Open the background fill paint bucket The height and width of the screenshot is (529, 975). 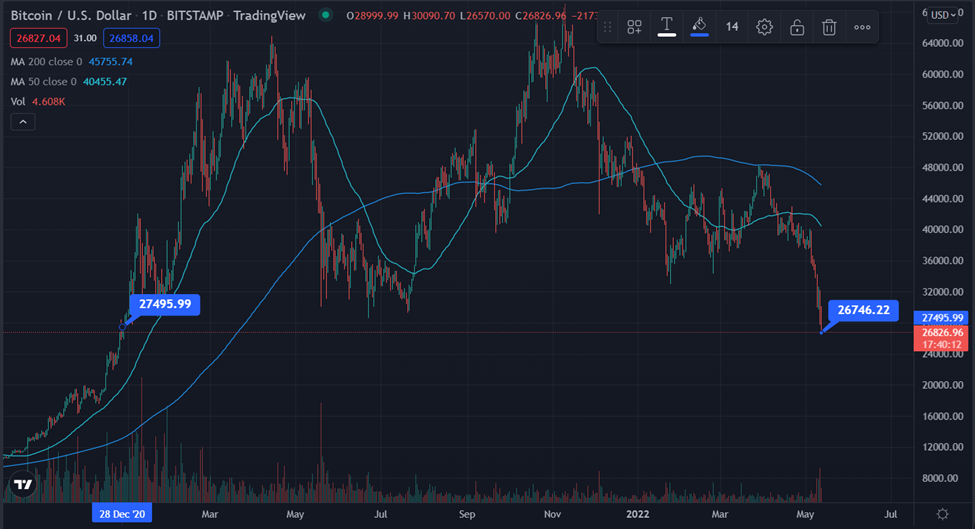point(699,27)
